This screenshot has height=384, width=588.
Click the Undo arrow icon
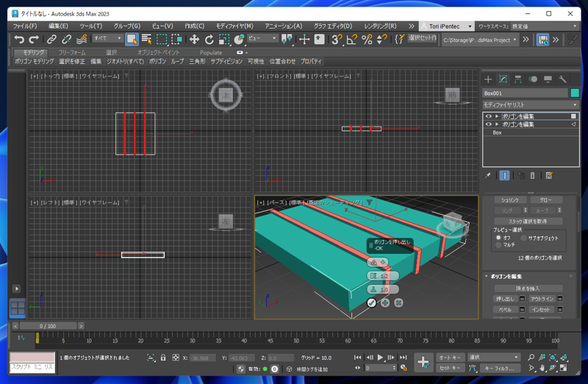click(19, 39)
